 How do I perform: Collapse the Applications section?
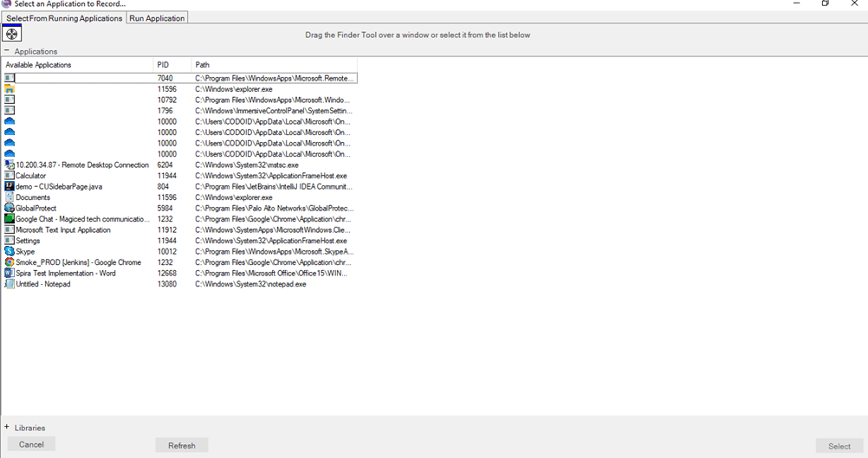point(7,51)
